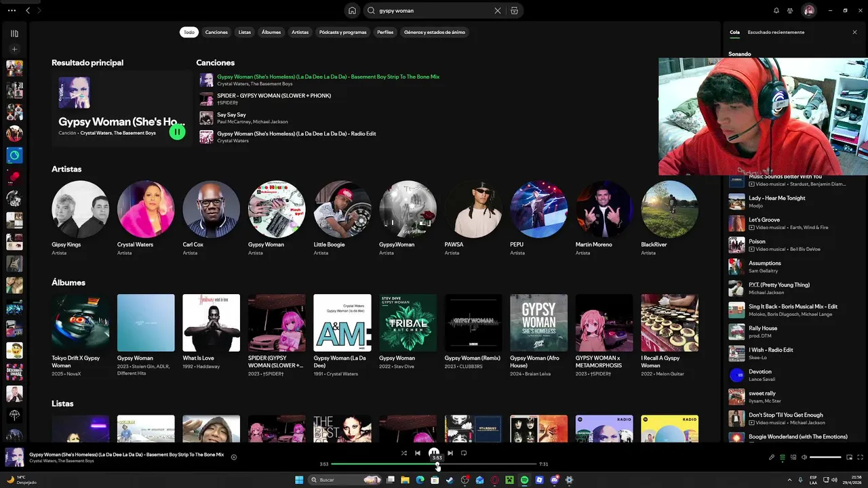Screen dimensions: 868x488
Task: Toggle the green queue panel icon
Action: [x=783, y=457]
